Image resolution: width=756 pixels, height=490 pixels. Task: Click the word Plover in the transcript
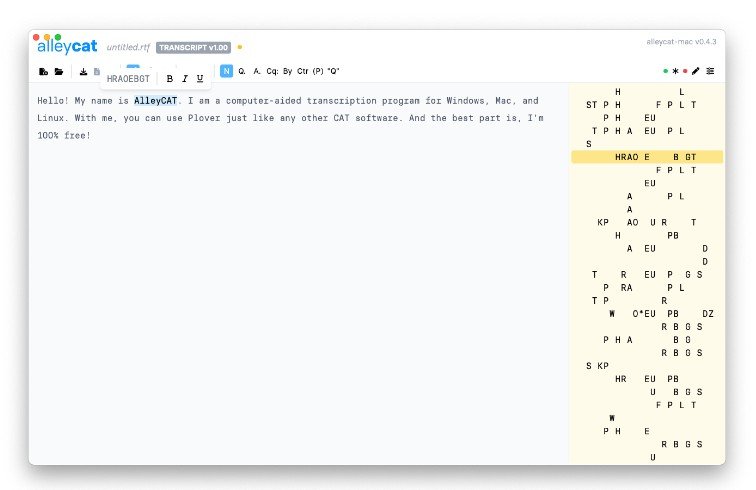pos(204,118)
